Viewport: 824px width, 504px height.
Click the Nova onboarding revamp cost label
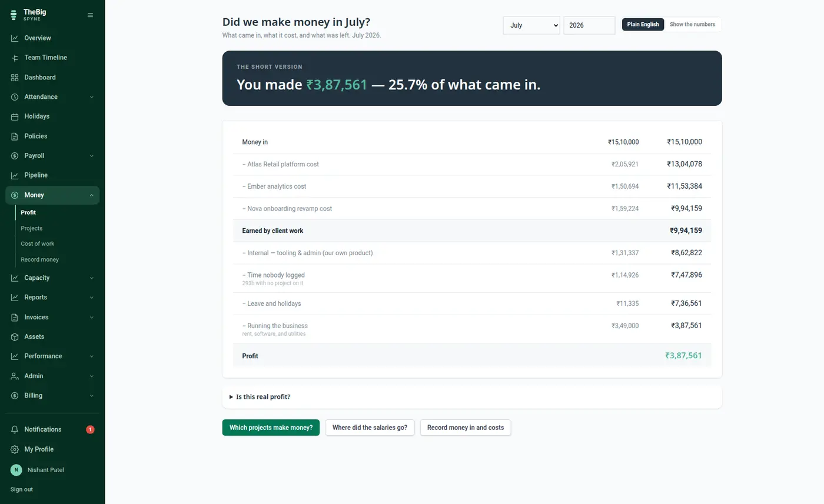[287, 209]
